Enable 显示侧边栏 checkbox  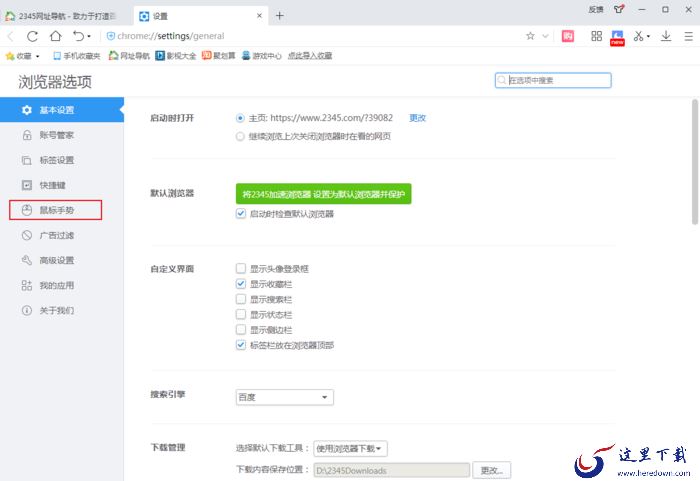(241, 330)
